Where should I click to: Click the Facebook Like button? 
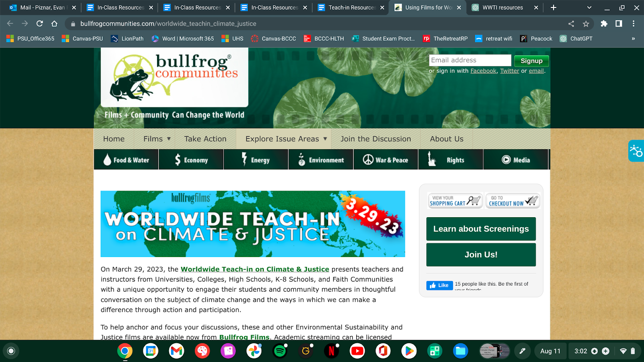click(x=440, y=285)
